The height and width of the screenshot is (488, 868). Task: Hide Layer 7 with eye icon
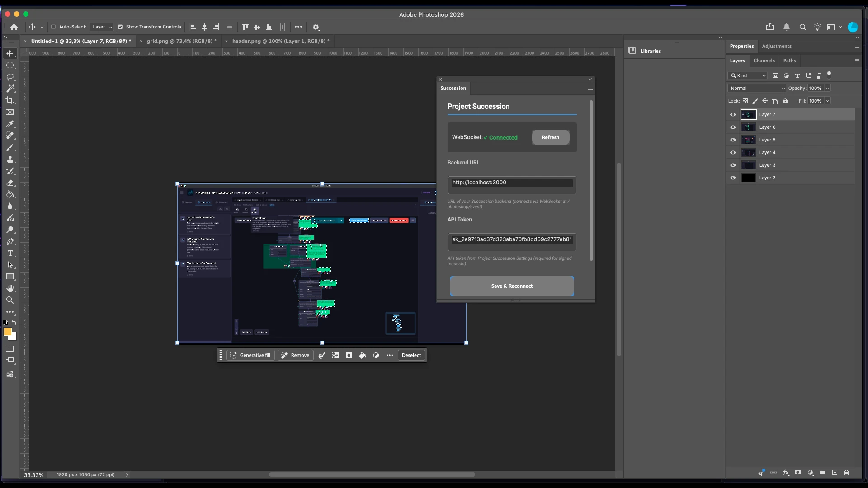coord(733,114)
